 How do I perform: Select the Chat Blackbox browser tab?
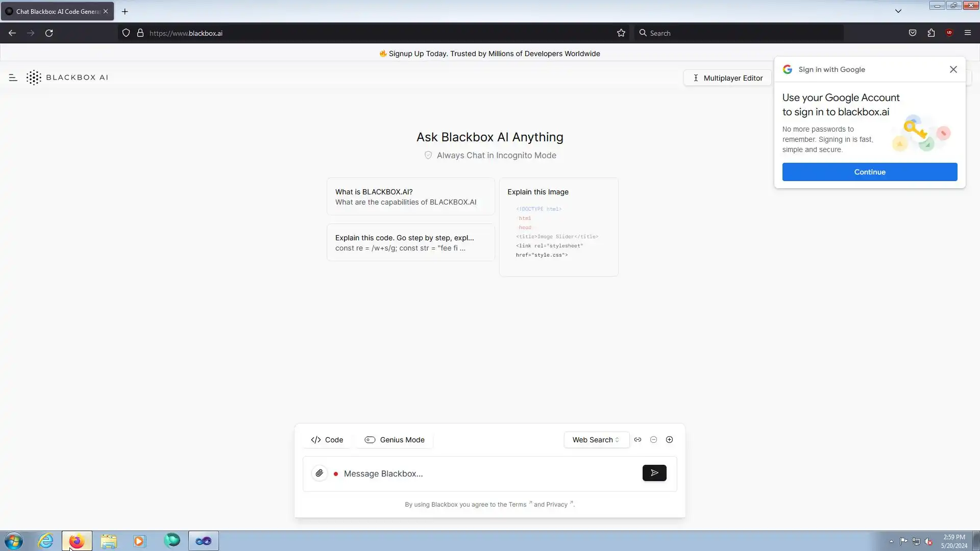57,11
